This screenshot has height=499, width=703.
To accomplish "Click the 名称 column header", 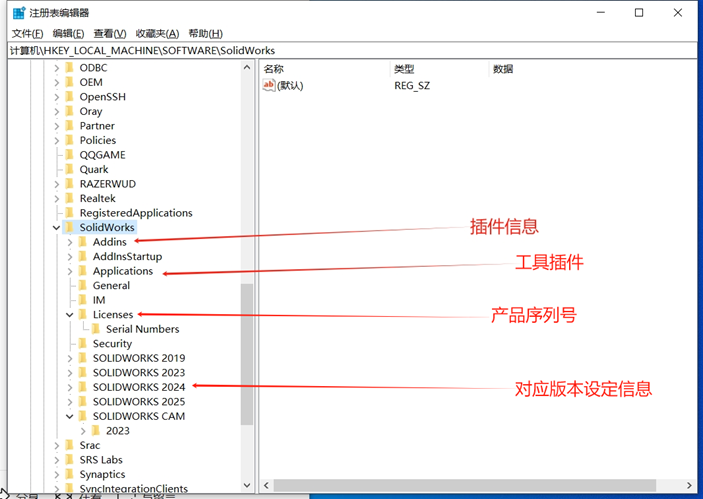I will coord(274,69).
